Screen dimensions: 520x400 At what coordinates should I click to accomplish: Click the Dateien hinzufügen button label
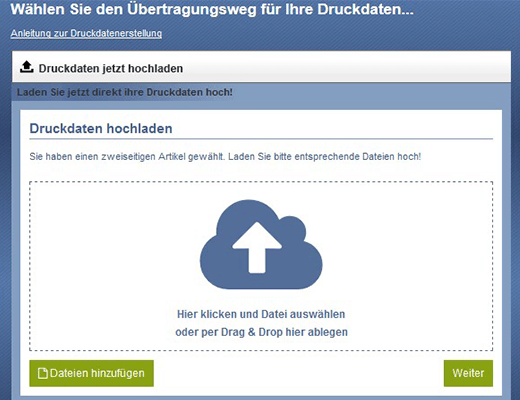(97, 373)
